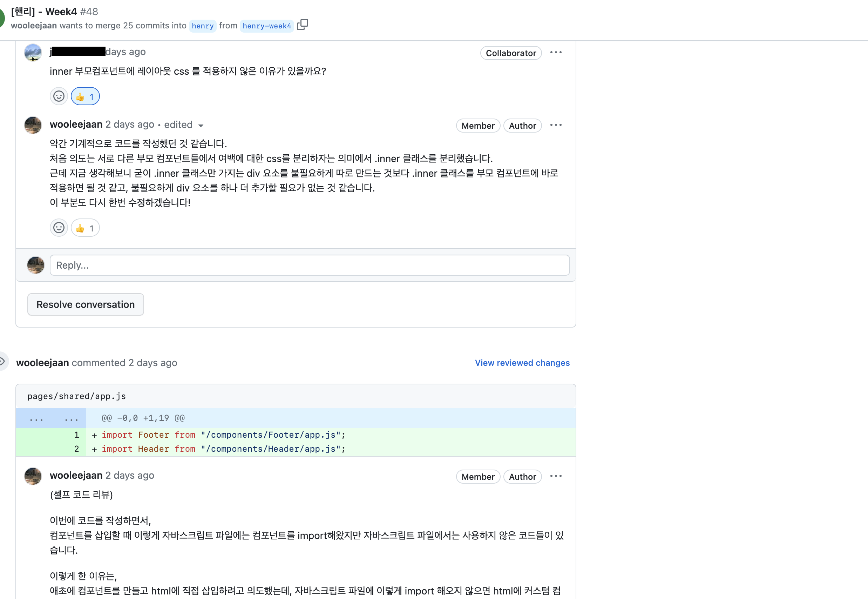Screen dimensions: 868x599
Task: Click the henry base branch label
Action: (203, 26)
